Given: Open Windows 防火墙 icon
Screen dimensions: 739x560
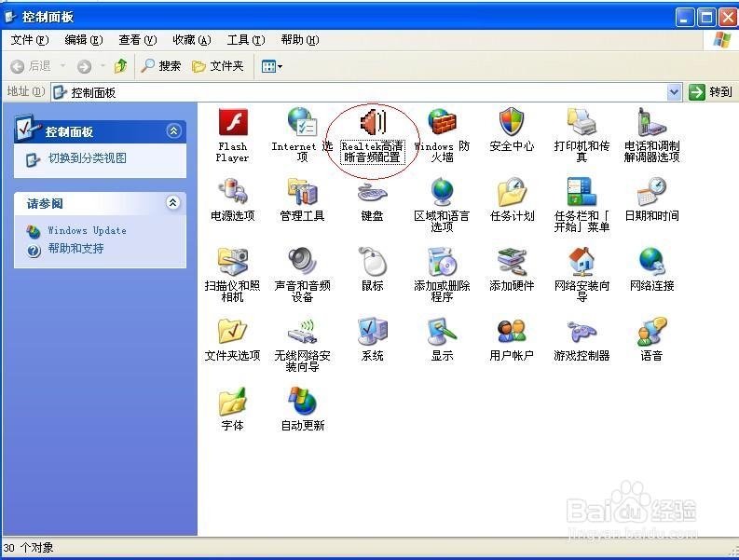Looking at the screenshot, I should [x=442, y=122].
